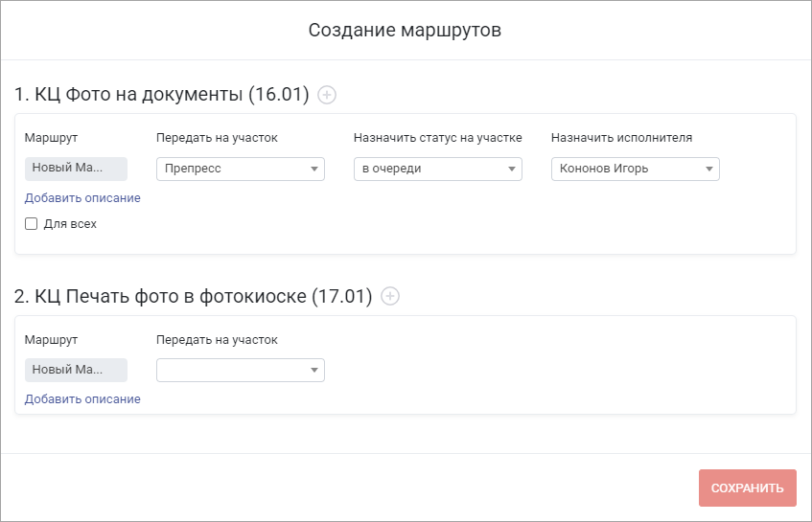Click the Назначить статус на участке label
Image resolution: width=812 pixels, height=522 pixels.
pos(437,138)
